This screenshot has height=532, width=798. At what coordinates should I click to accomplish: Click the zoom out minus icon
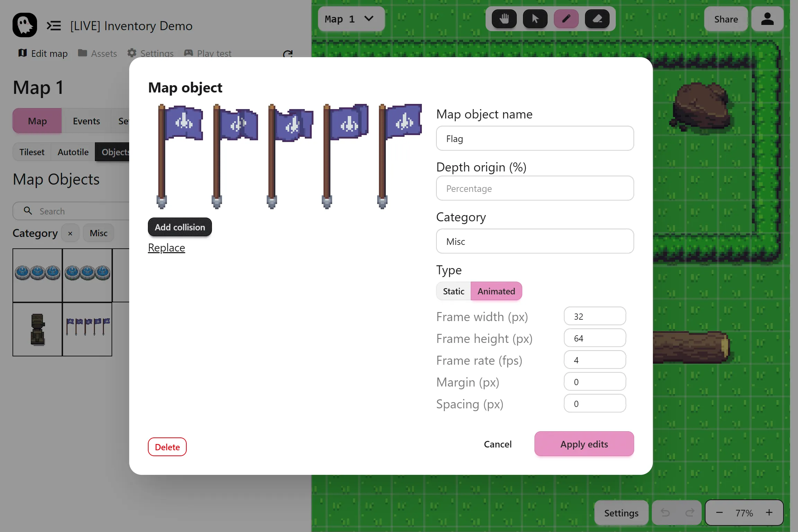[x=719, y=513]
